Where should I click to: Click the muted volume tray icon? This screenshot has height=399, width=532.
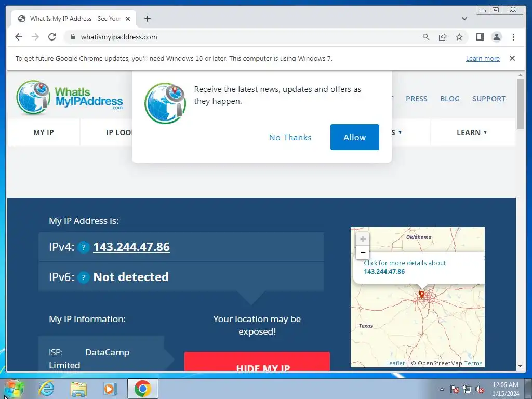480,389
